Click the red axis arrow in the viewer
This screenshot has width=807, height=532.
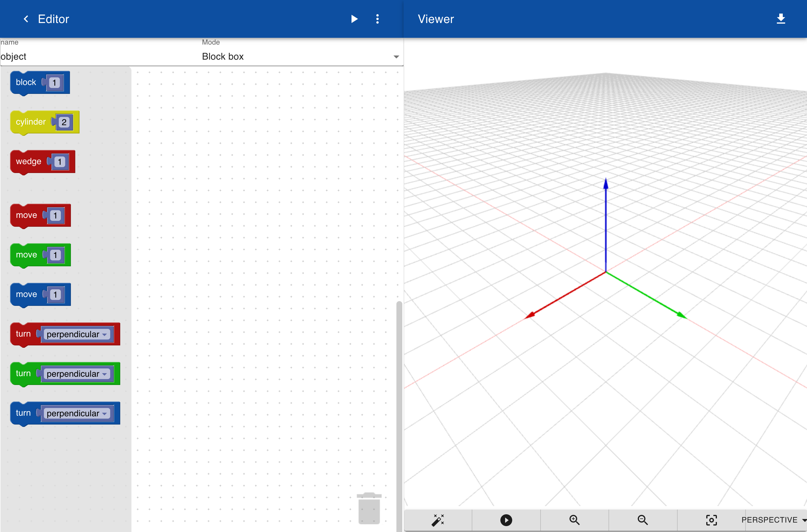[565, 296]
